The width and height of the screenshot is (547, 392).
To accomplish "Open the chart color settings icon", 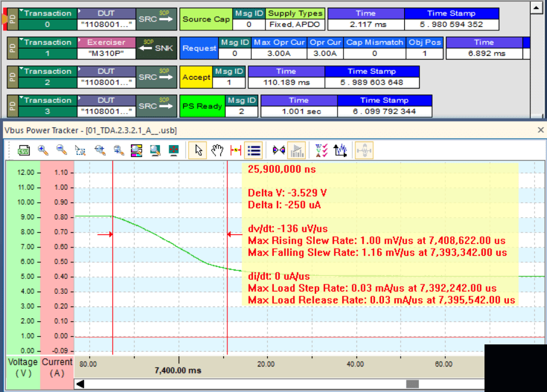I will click(136, 150).
